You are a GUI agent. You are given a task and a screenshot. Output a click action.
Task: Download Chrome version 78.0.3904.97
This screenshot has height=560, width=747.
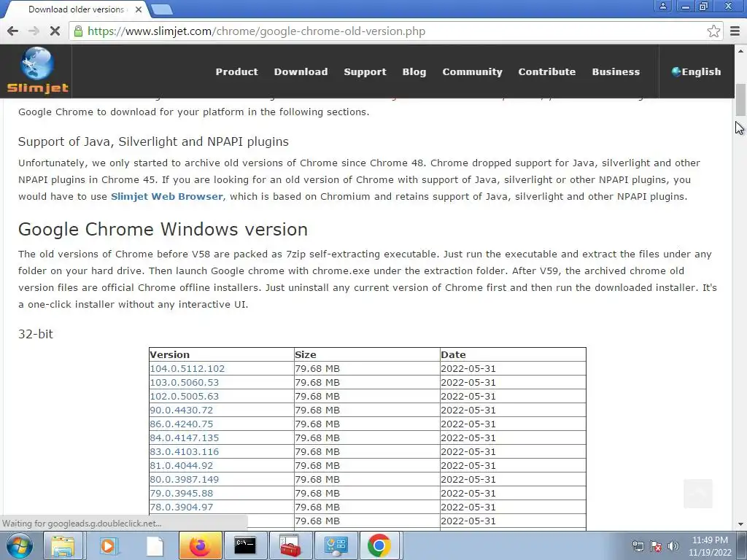click(x=182, y=507)
